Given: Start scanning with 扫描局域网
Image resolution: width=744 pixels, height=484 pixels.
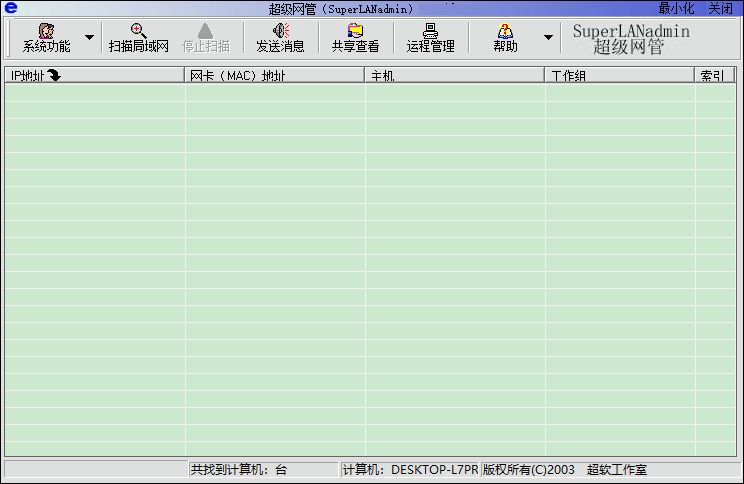Looking at the screenshot, I should coord(139,38).
